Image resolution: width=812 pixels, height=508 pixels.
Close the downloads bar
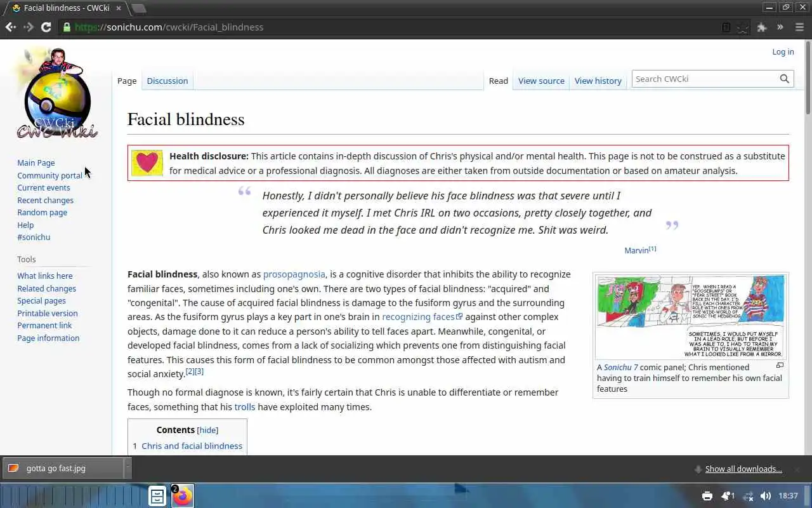tap(797, 469)
